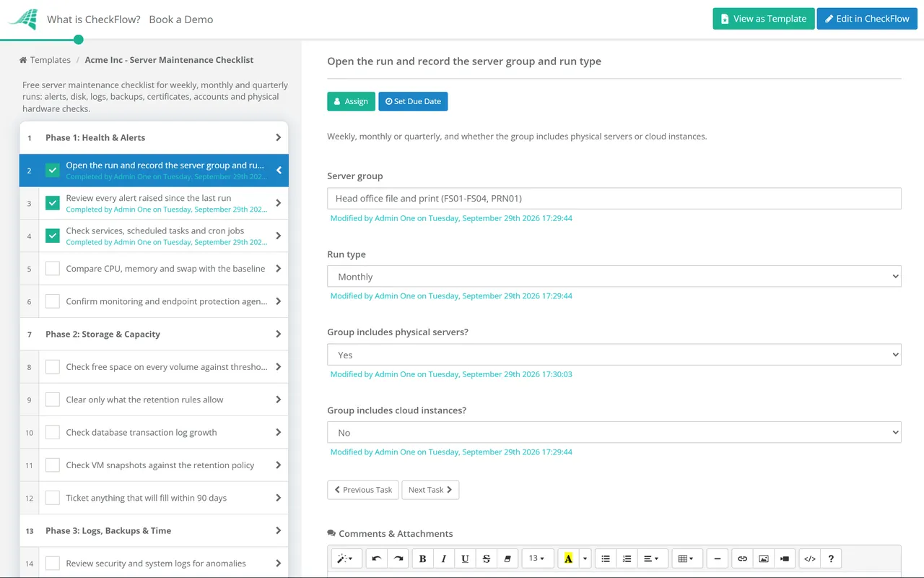Viewport: 924px width, 578px height.
Task: Open the magic wand style menu
Action: pyautogui.click(x=347, y=558)
